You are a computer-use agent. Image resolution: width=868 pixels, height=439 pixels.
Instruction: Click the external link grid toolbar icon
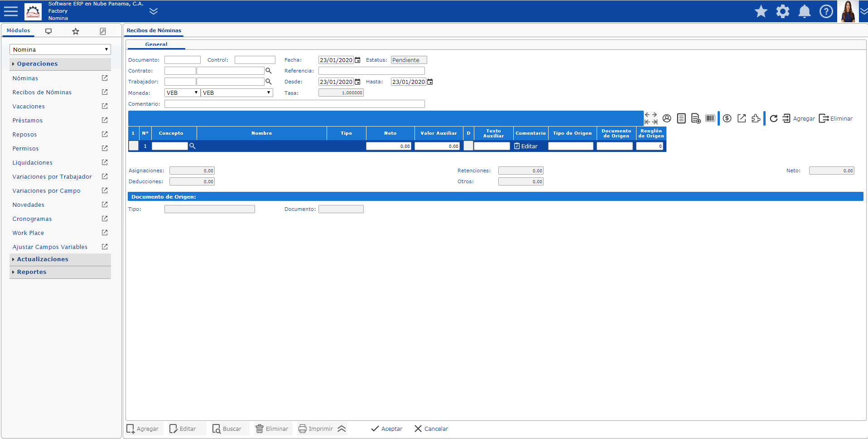pos(742,118)
